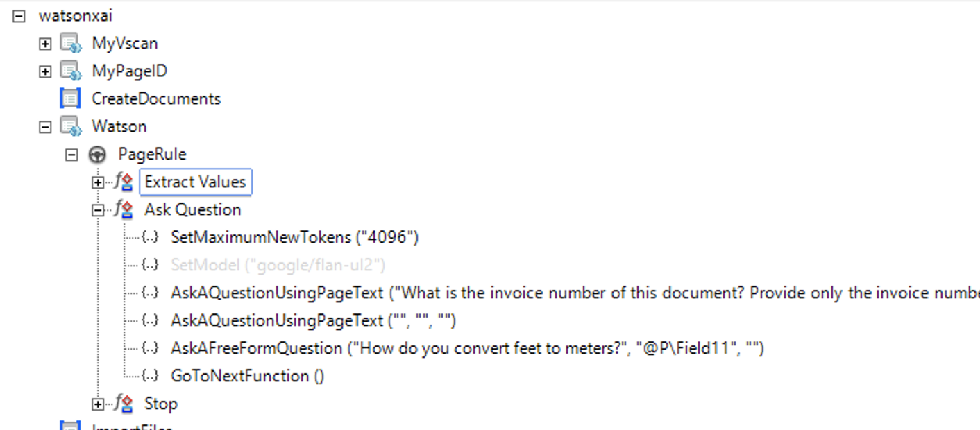
Task: Click the GoToNextFunction action braces icon
Action: tap(150, 376)
